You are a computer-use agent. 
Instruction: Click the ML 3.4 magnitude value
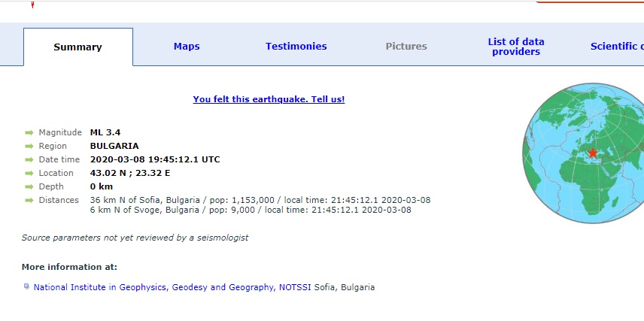click(105, 133)
